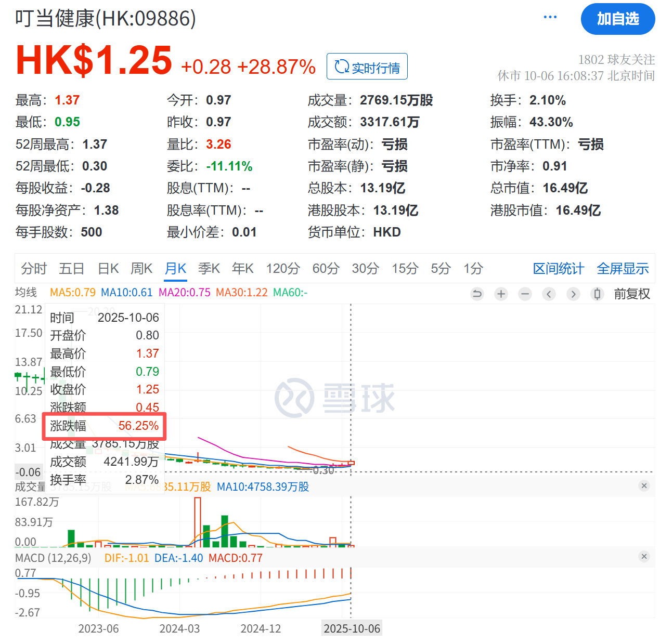660x644 pixels.
Task: Select the 日K chart tab
Action: [108, 268]
